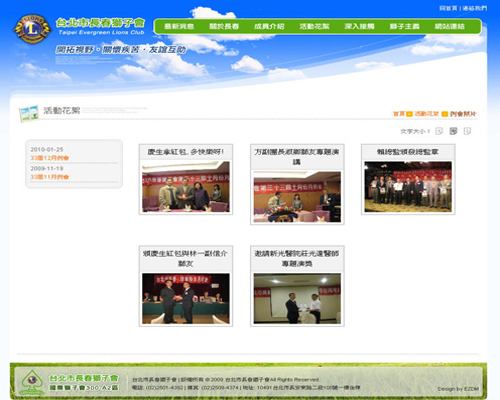The height and width of the screenshot is (400, 500).
Task: Open the 33屆12月例會 album link
Action: [50, 158]
